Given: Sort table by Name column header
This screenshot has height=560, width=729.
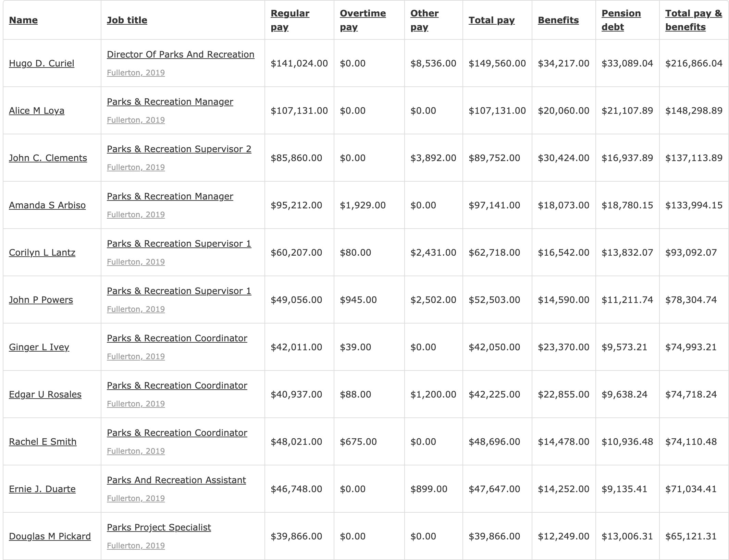Looking at the screenshot, I should pos(23,20).
